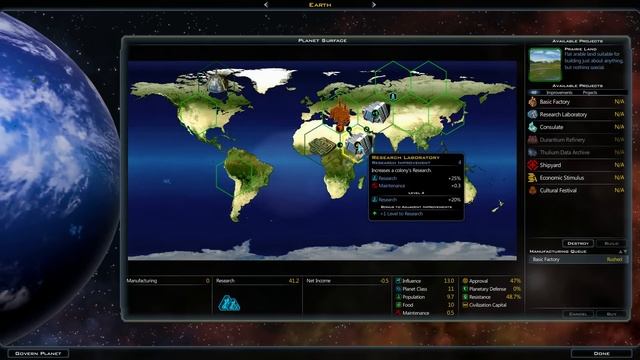This screenshot has width=640, height=360.
Task: Switch to the Projects tab
Action: [590, 93]
